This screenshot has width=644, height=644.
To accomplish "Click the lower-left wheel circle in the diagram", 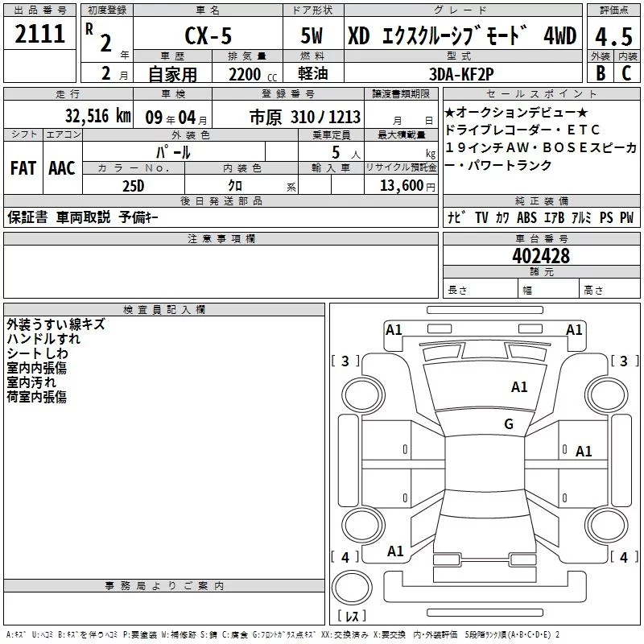I will [363, 525].
